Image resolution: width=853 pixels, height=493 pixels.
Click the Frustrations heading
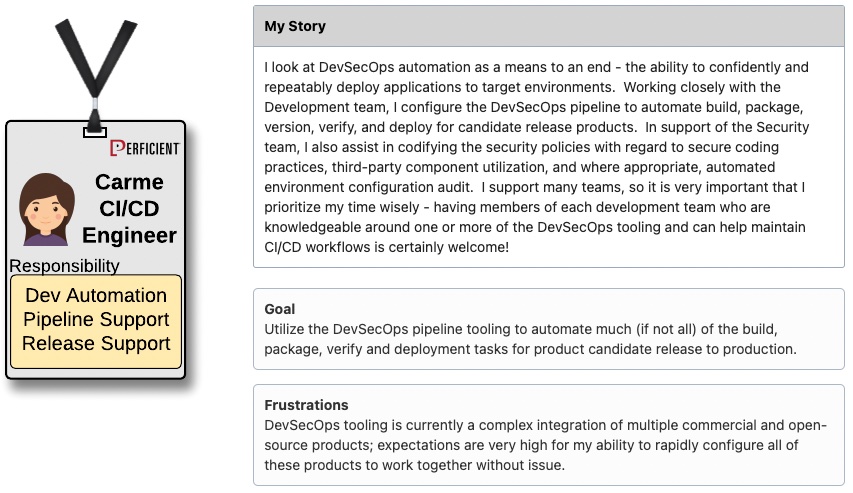point(306,405)
